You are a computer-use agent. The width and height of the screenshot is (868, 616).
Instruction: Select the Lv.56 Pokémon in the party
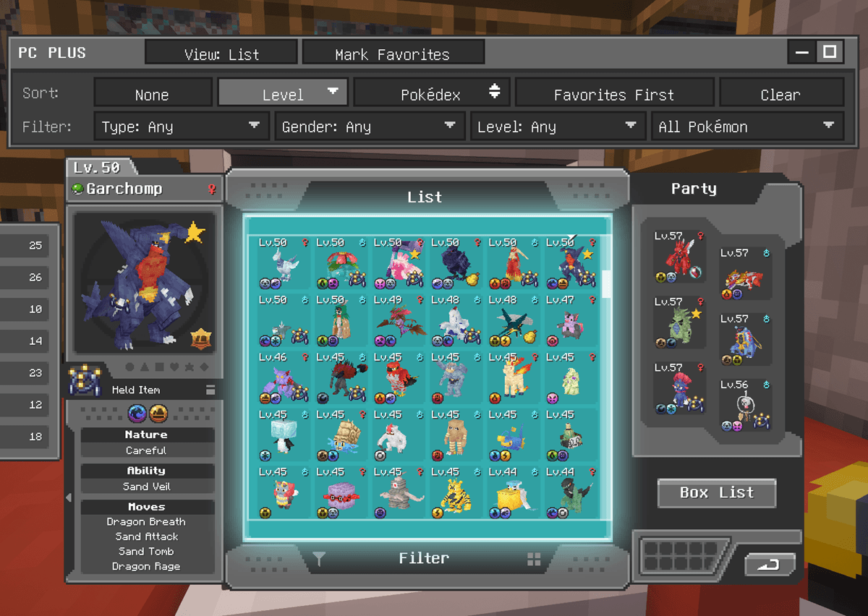(x=746, y=406)
